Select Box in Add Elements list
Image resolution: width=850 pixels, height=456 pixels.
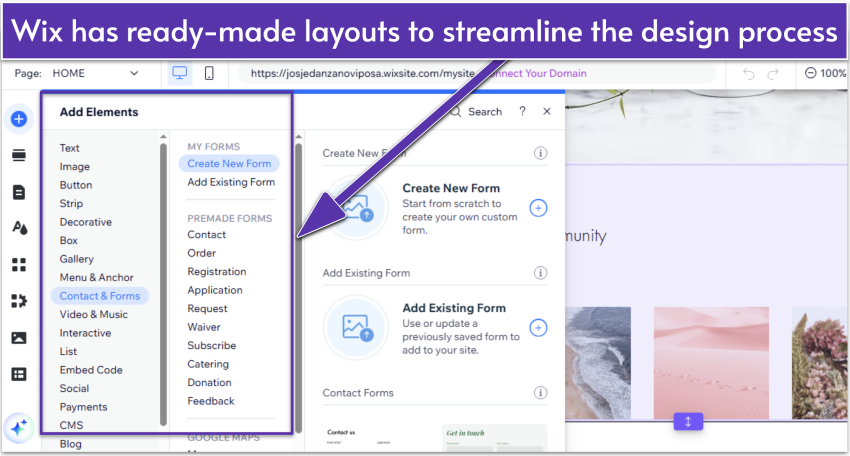[68, 240]
